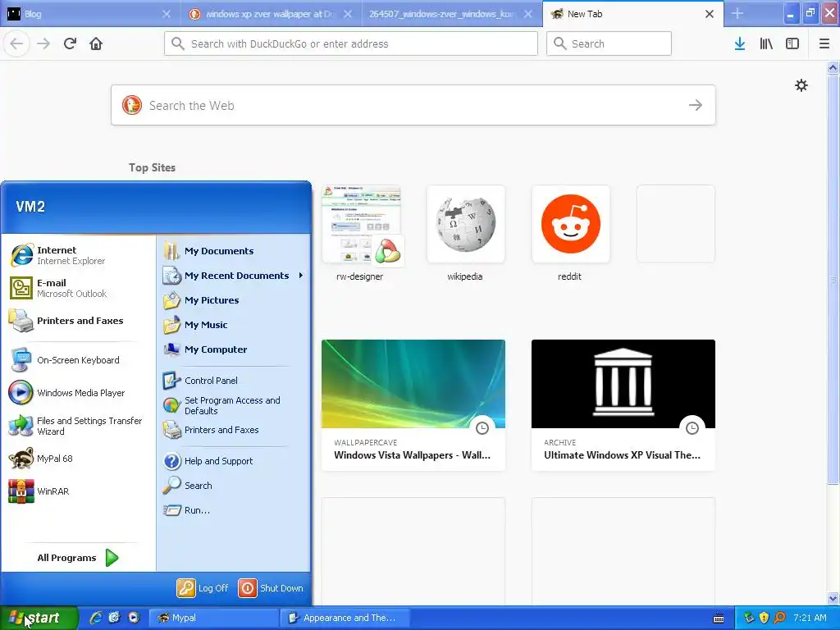Click the toolbar Search box
The height and width of the screenshot is (630, 840).
pyautogui.click(x=609, y=43)
